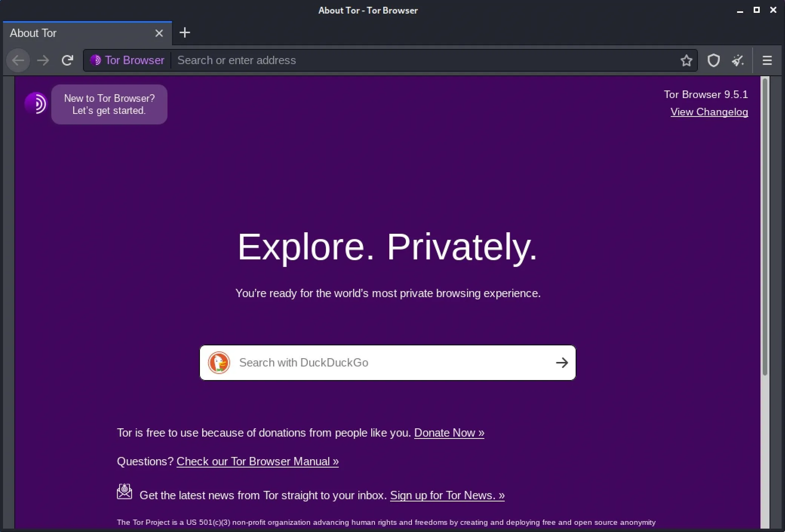Click the newsletter envelope icon
The image size is (785, 532).
[x=124, y=492]
